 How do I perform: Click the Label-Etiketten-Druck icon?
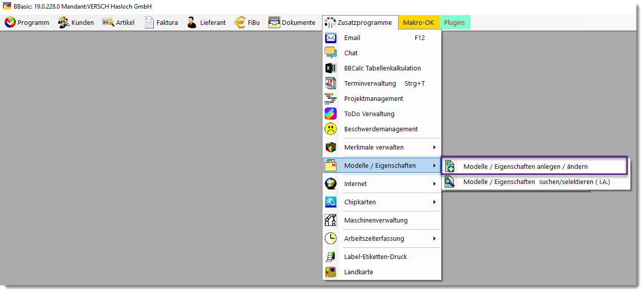click(x=331, y=257)
